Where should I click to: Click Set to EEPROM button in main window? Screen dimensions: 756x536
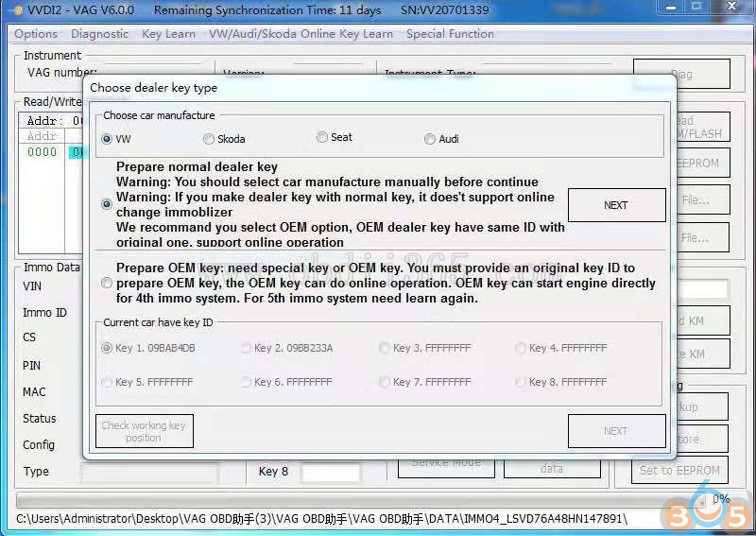(x=679, y=470)
